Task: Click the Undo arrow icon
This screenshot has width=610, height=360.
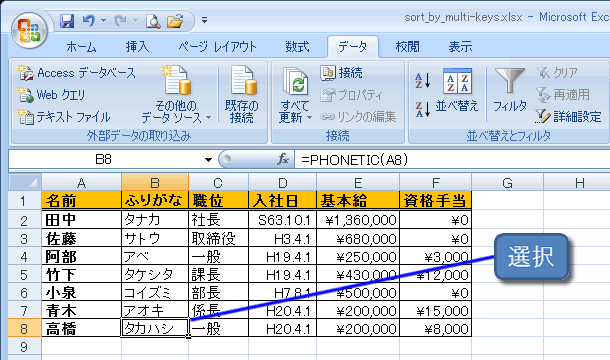Action: tap(89, 21)
